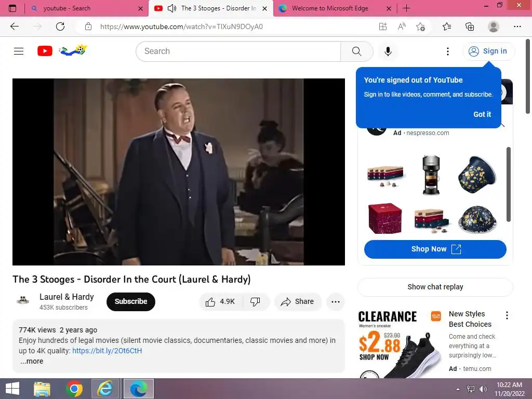The image size is (532, 399).
Task: Click the magnifier search button
Action: click(356, 51)
